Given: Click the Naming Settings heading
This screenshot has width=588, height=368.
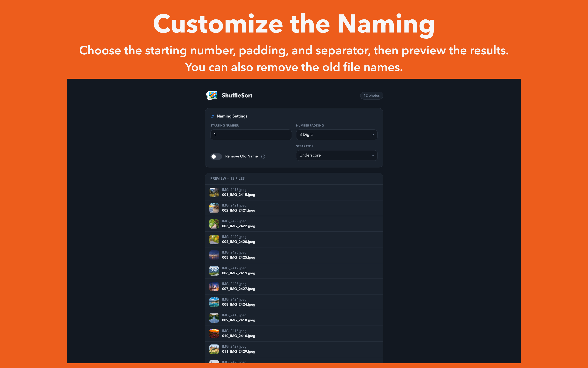Looking at the screenshot, I should point(232,116).
